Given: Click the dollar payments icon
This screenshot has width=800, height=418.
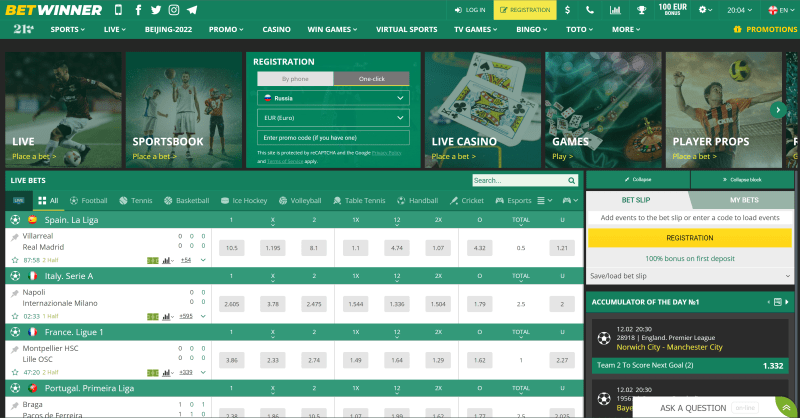Looking at the screenshot, I should point(567,10).
